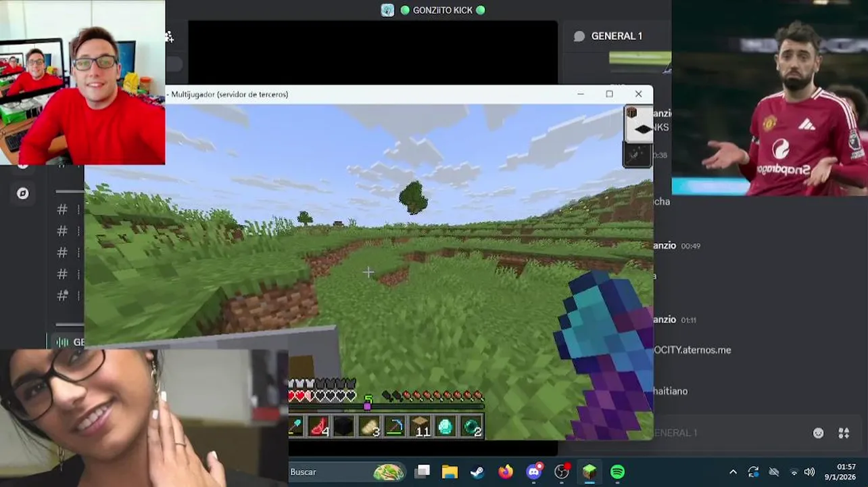Open the voice channel waveform icon
The image size is (868, 487).
[62, 342]
